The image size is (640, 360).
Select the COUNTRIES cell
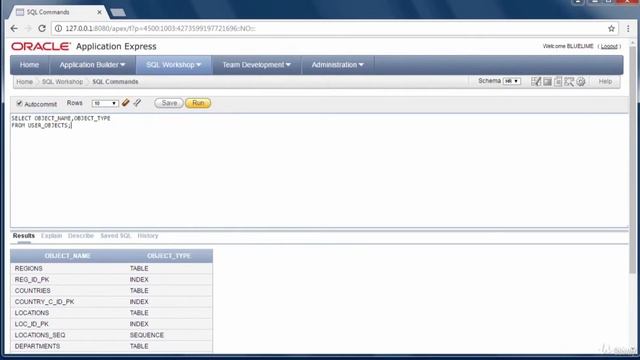tap(33, 291)
